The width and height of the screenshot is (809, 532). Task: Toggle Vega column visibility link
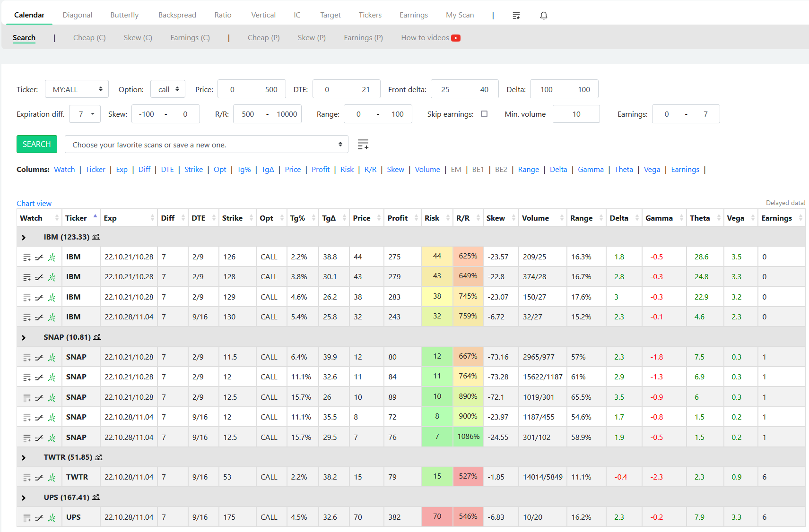(x=652, y=170)
